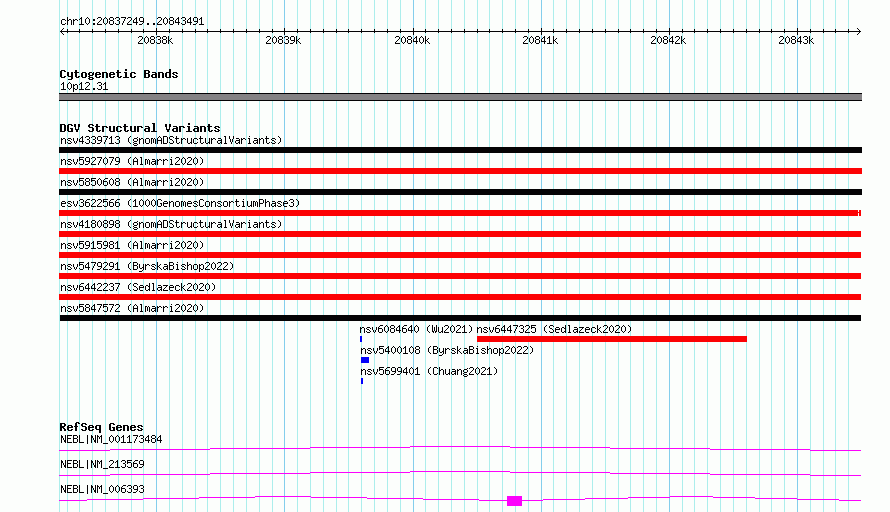This screenshot has height=512, width=890.
Task: Click the 20838k ruler tick label
Action: (x=155, y=40)
